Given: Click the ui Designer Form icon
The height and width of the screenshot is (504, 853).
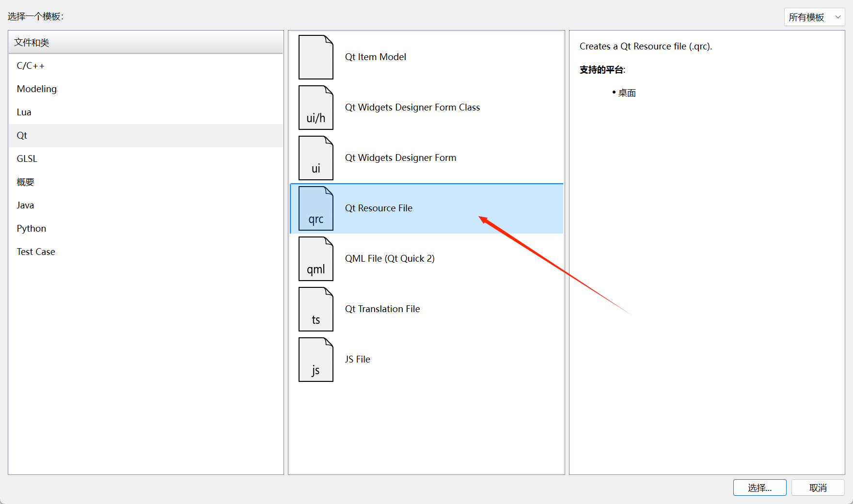Looking at the screenshot, I should coord(316,158).
